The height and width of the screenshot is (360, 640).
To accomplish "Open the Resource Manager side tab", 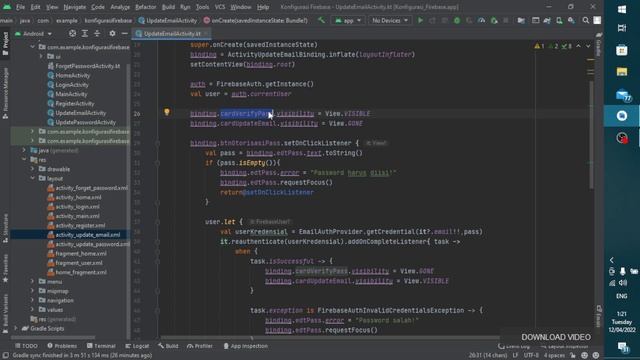I will click(x=5, y=93).
